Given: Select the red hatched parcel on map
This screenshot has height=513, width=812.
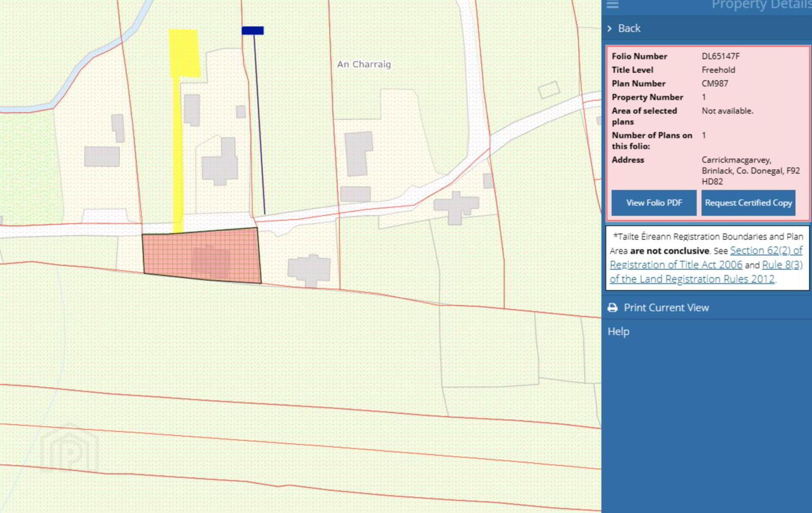Looking at the screenshot, I should pos(202,256).
